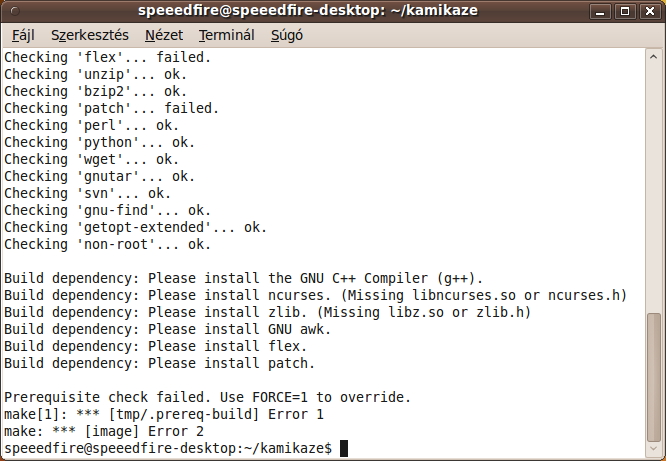Click the scrollbar down arrow
This screenshot has width=666, height=461.
coord(654,449)
